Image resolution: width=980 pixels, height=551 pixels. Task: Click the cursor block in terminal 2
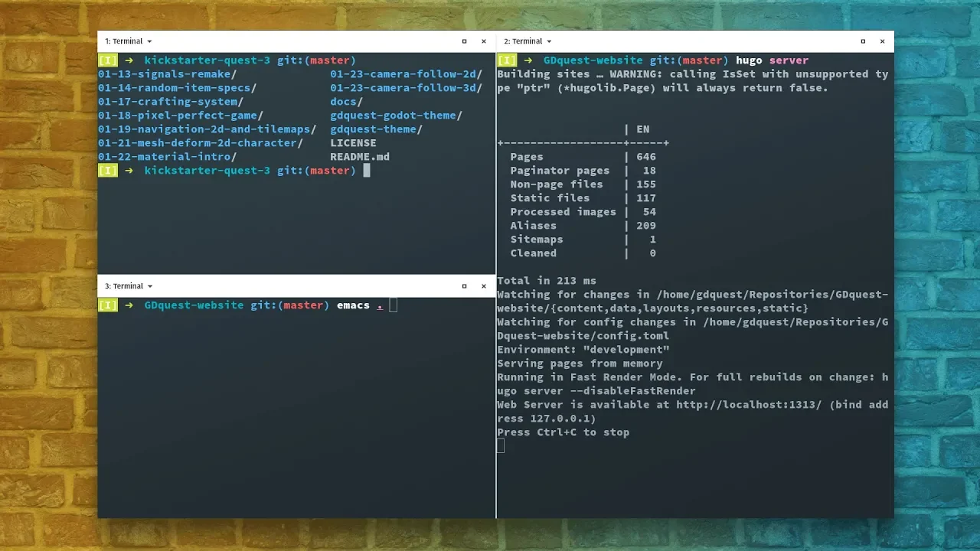pyautogui.click(x=501, y=446)
